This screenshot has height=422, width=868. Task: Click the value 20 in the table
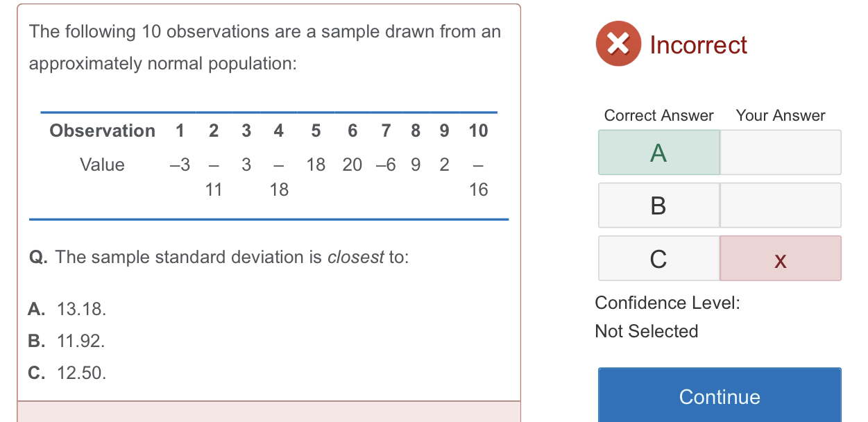(x=352, y=164)
